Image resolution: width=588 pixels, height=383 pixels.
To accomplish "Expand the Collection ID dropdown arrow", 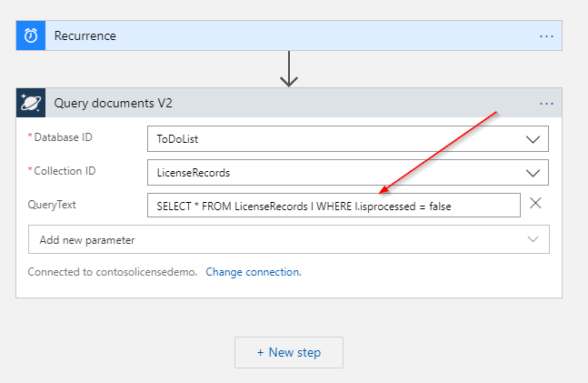I will 532,172.
